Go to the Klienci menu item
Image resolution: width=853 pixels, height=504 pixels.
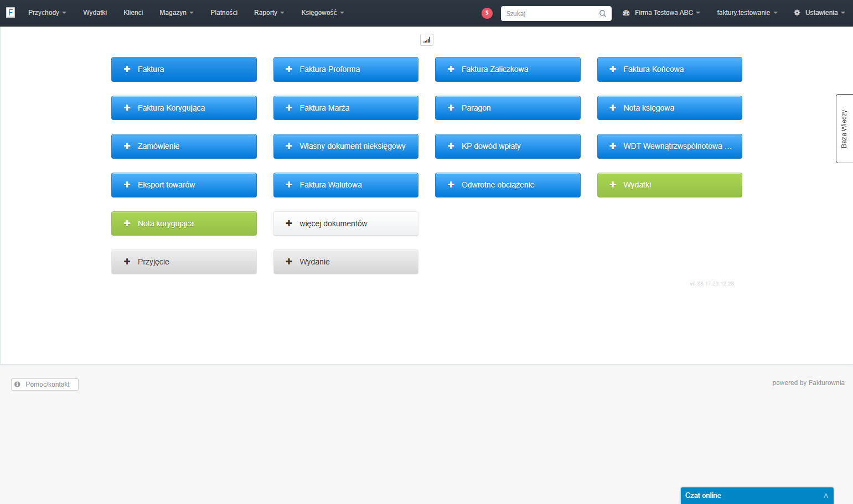pos(133,13)
